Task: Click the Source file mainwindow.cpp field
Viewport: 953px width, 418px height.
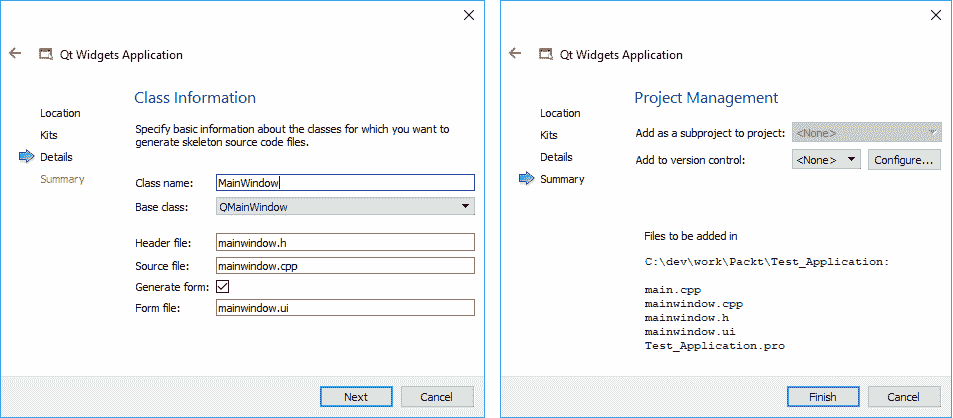Action: [x=345, y=266]
